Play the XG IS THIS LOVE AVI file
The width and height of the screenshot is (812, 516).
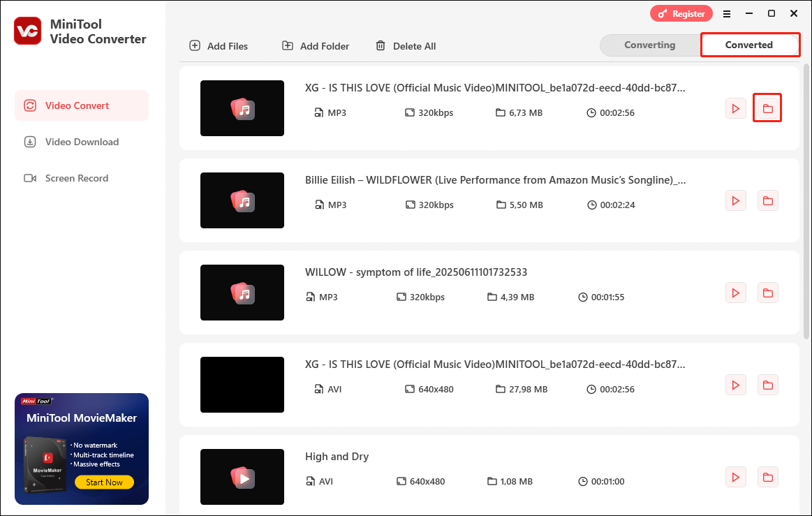coord(735,385)
